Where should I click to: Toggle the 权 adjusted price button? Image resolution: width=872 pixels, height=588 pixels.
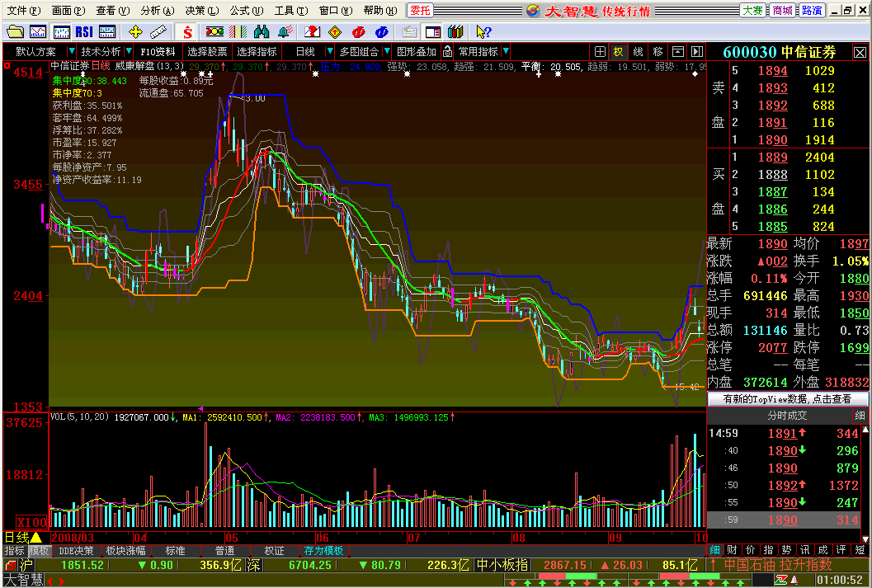pos(618,52)
